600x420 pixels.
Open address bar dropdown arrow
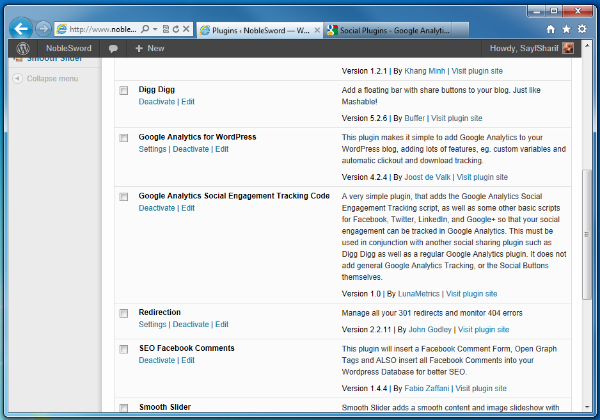point(155,29)
